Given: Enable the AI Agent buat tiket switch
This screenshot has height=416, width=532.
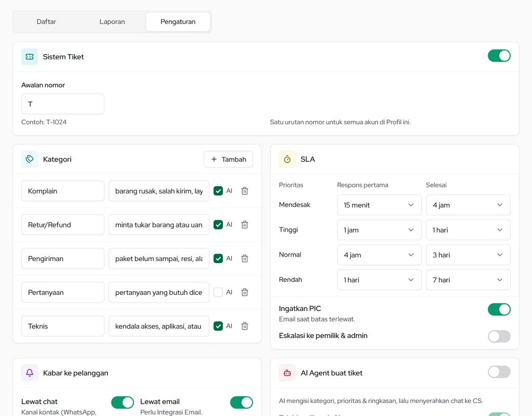Looking at the screenshot, I should [x=499, y=372].
